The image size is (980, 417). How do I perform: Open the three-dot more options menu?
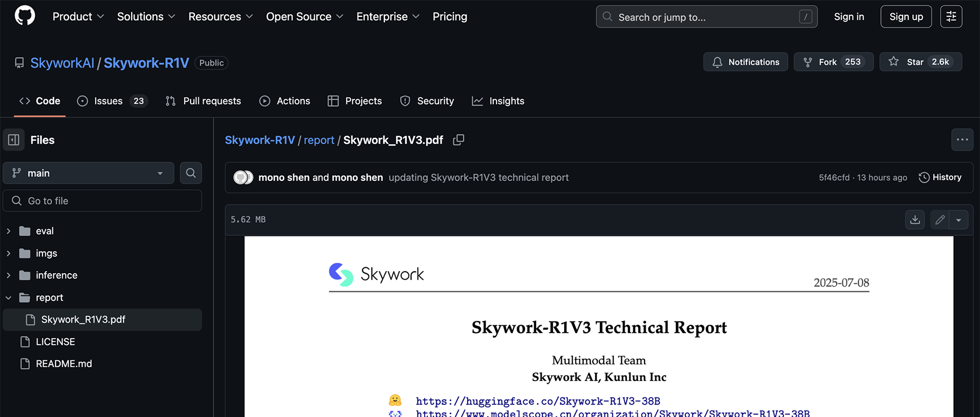pos(962,140)
